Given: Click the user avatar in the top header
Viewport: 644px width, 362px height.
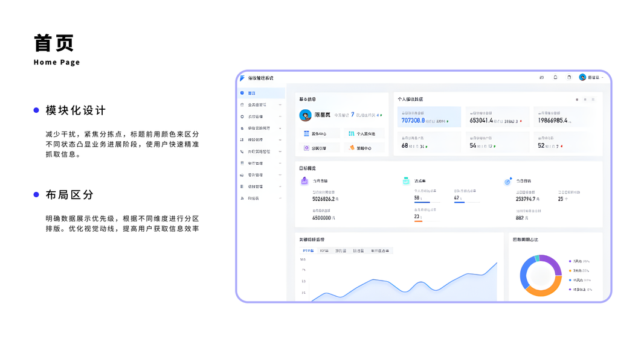Looking at the screenshot, I should 582,77.
